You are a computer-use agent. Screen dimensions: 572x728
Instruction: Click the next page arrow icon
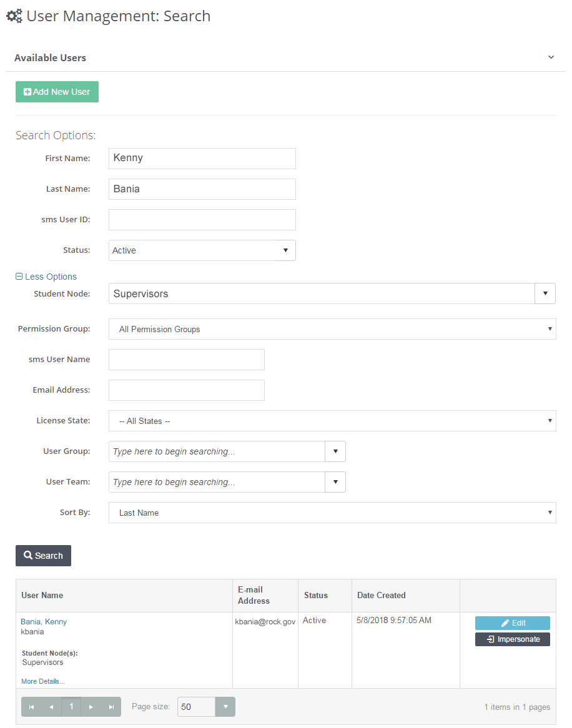[91, 706]
